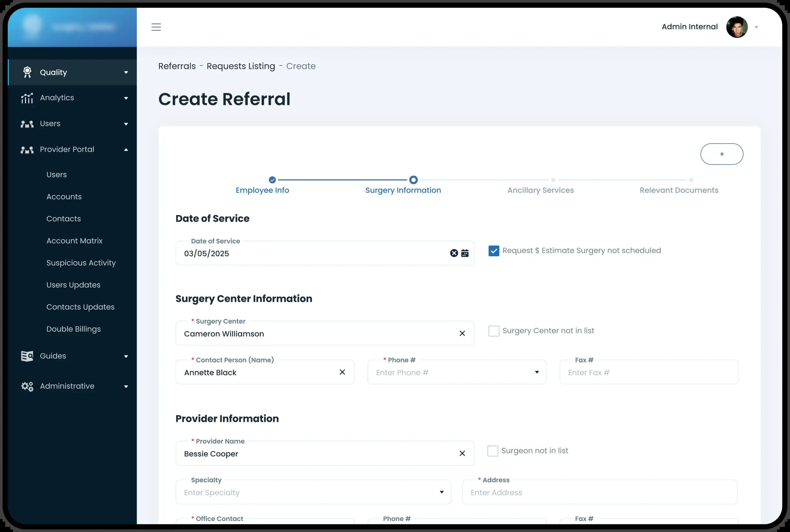Click the Create breadcrumb
Screen dimensions: 790x532
point(300,66)
